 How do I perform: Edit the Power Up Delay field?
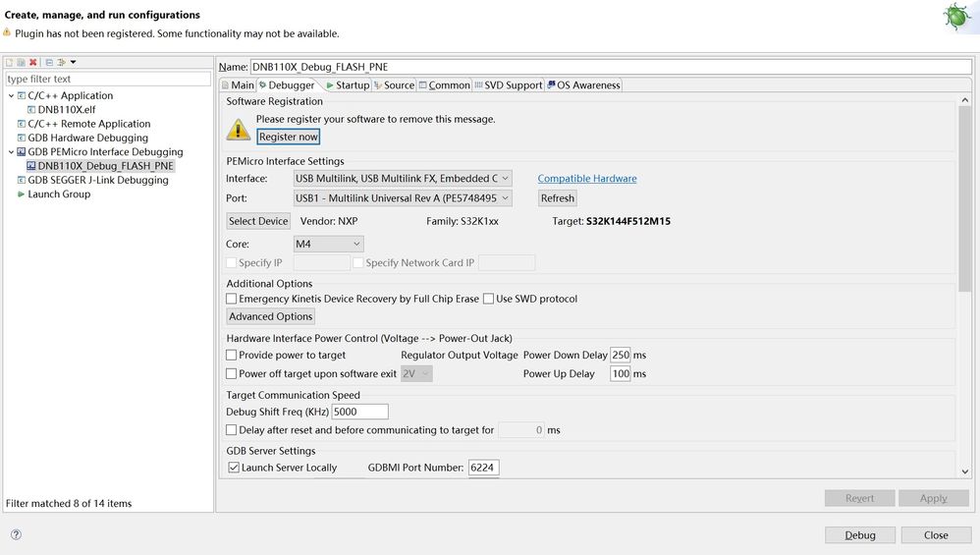621,373
